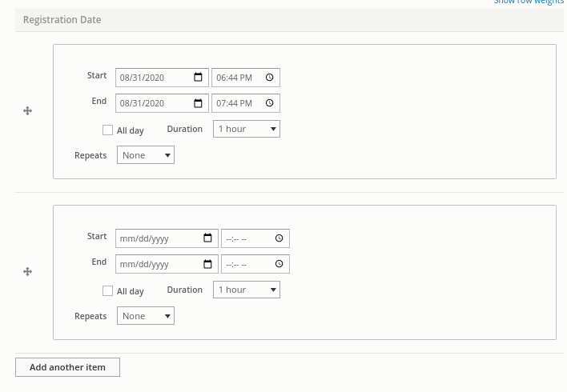The height and width of the screenshot is (392, 567).
Task: Open calendar picker for first Start date
Action: (x=198, y=77)
